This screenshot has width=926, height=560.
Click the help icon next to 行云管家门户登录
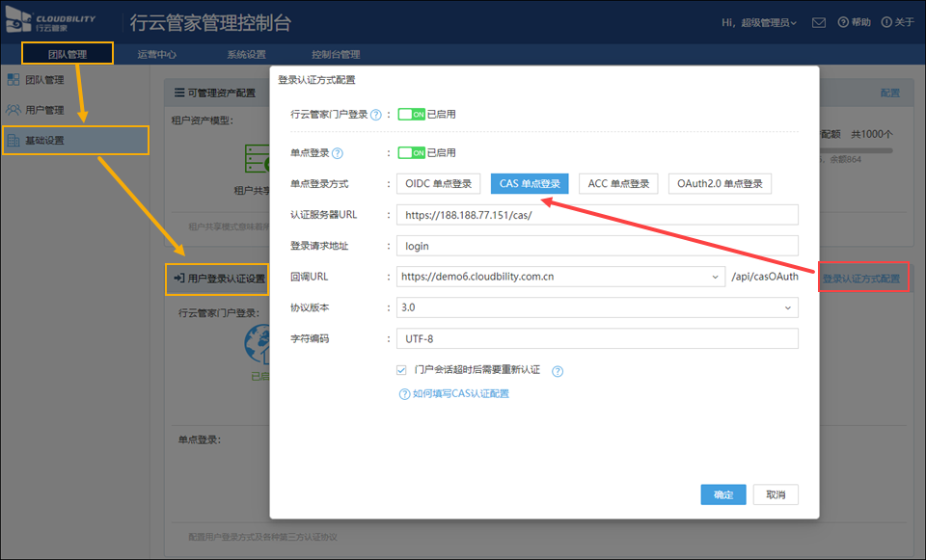tap(376, 115)
